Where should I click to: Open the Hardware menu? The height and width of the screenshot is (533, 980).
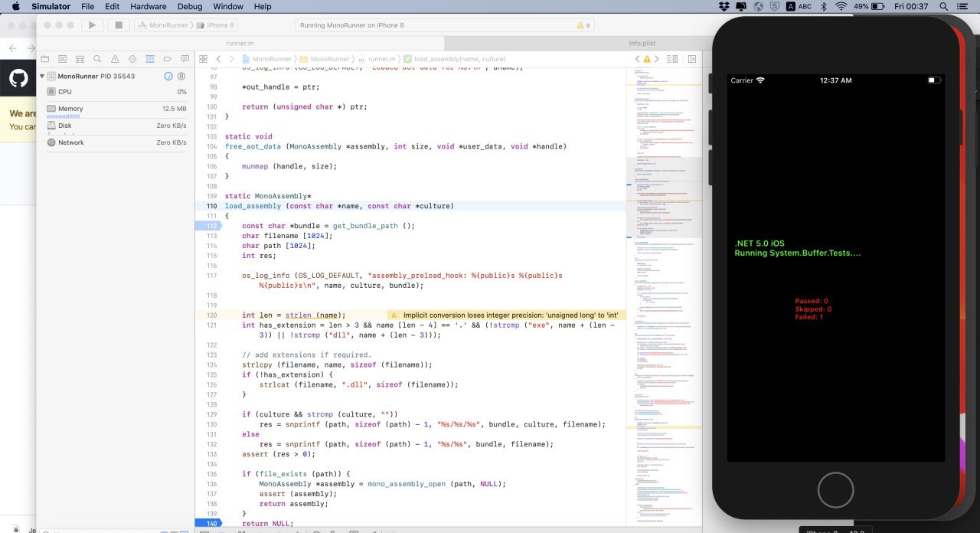point(148,6)
